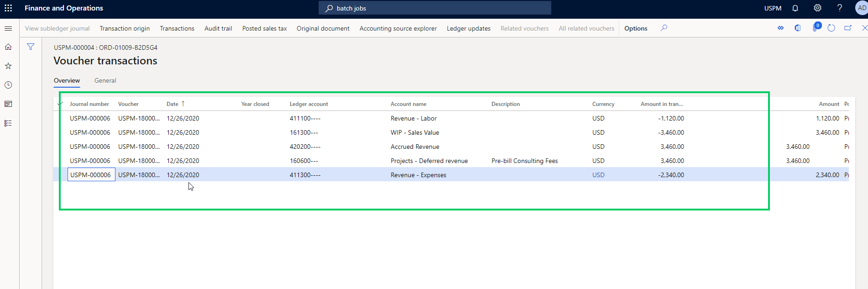
Task: Open Ledger account column header menu
Action: 309,104
